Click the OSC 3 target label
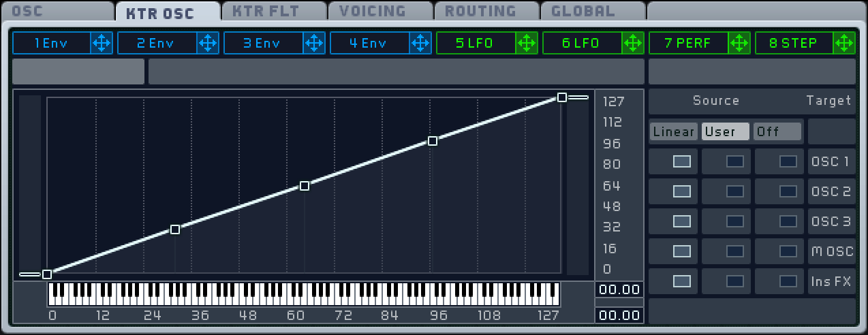This screenshot has width=868, height=335. pos(831,221)
